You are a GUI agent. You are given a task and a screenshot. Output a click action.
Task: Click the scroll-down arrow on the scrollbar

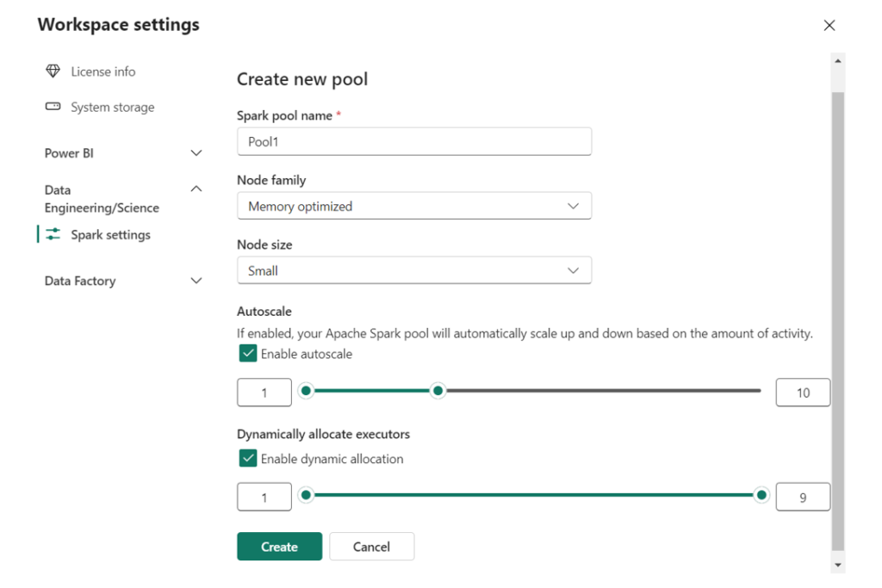(836, 564)
